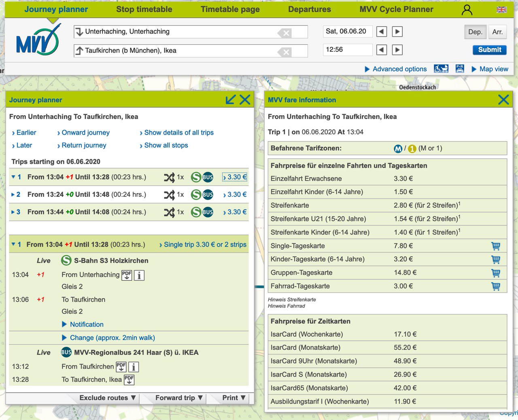Add Gruppen-Tageskarte to cart

click(496, 273)
